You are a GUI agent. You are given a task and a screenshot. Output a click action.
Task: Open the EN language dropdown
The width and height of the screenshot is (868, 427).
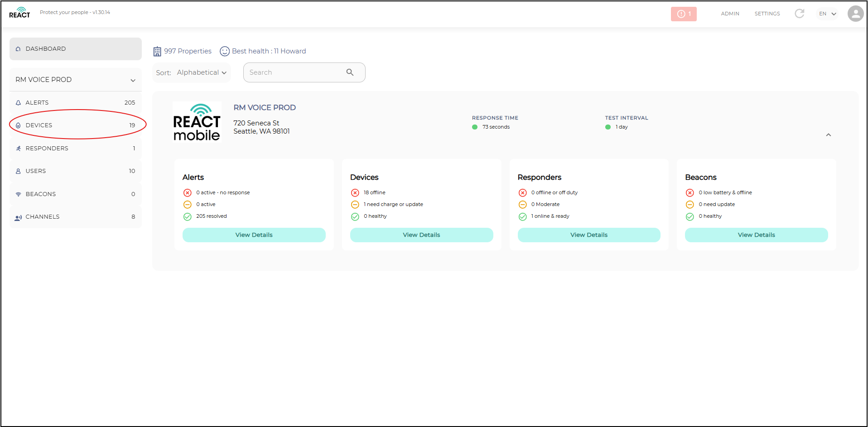point(827,14)
